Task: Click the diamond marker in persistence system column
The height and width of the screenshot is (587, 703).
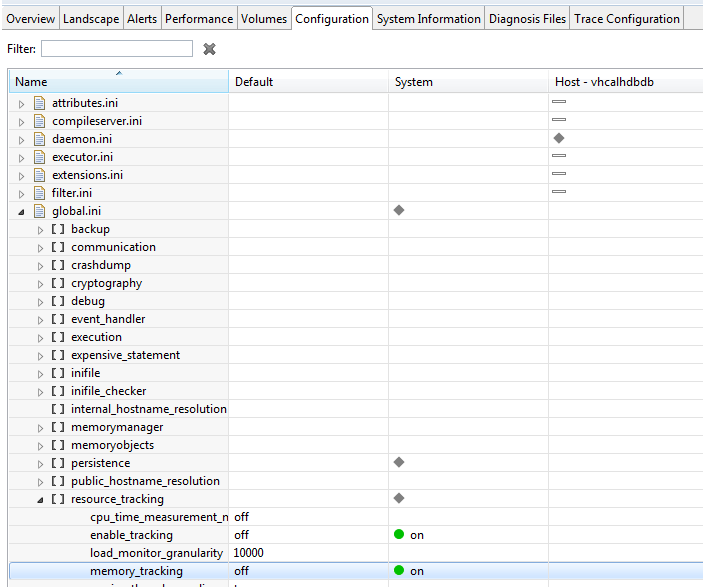Action: click(399, 463)
